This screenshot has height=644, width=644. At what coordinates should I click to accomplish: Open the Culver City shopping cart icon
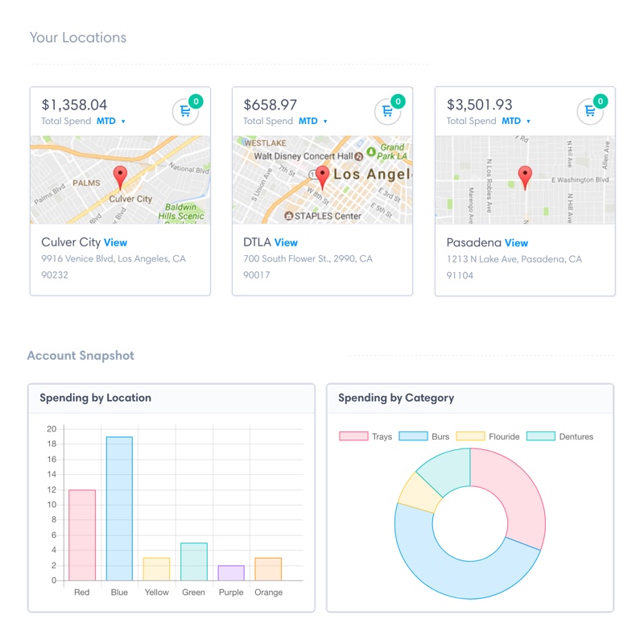click(186, 112)
